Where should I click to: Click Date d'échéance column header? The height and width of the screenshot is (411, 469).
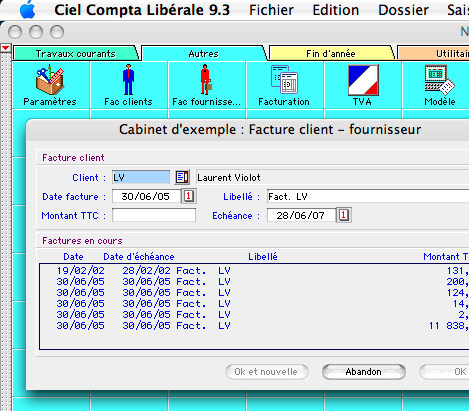tap(139, 257)
